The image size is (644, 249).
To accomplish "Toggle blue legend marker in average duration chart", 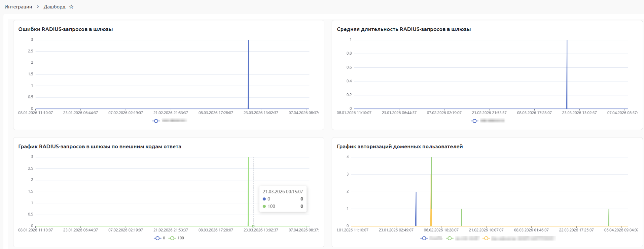I will [474, 121].
